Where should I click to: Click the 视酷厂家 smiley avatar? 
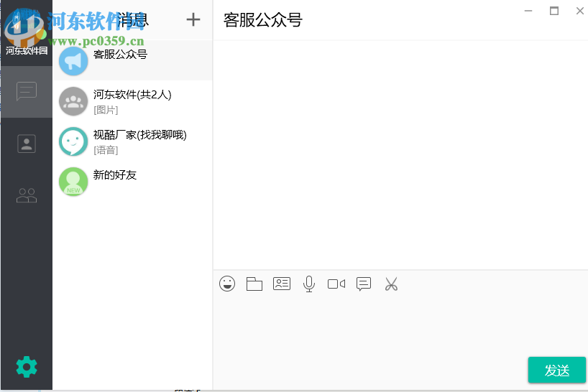point(73,141)
